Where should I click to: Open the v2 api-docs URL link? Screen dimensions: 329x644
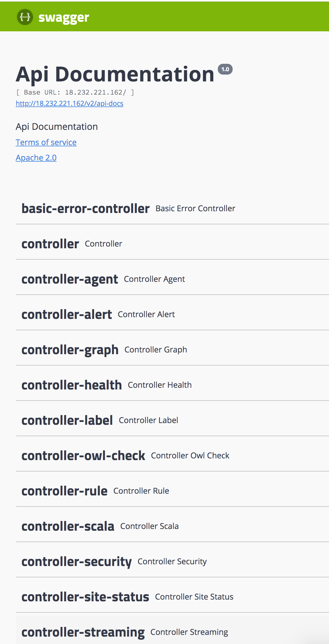pyautogui.click(x=69, y=103)
